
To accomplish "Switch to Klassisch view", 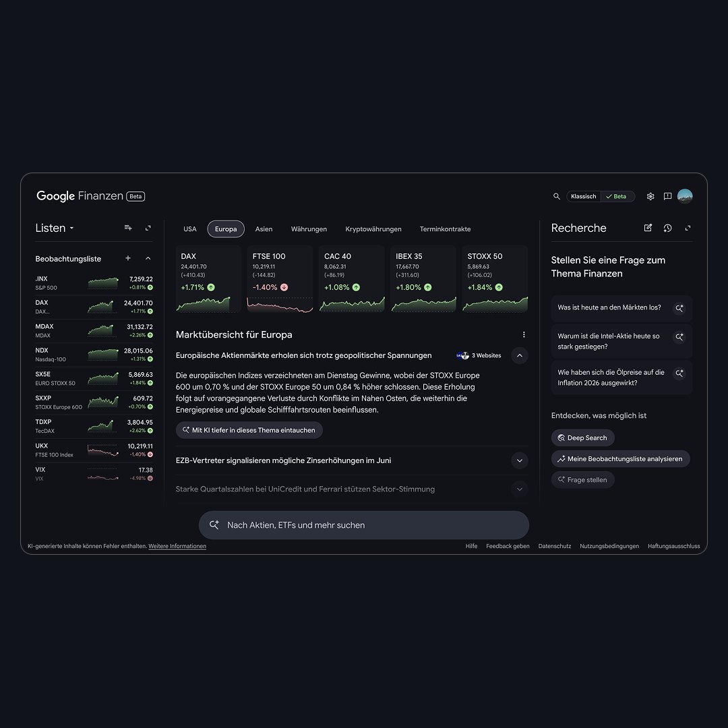I will [x=583, y=196].
